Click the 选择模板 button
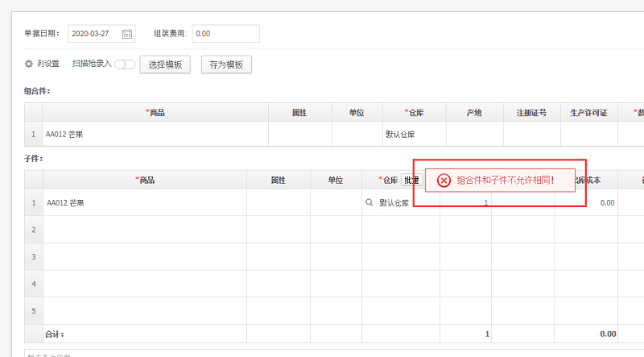Screen dimensions: 644x357 pyautogui.click(x=165, y=64)
